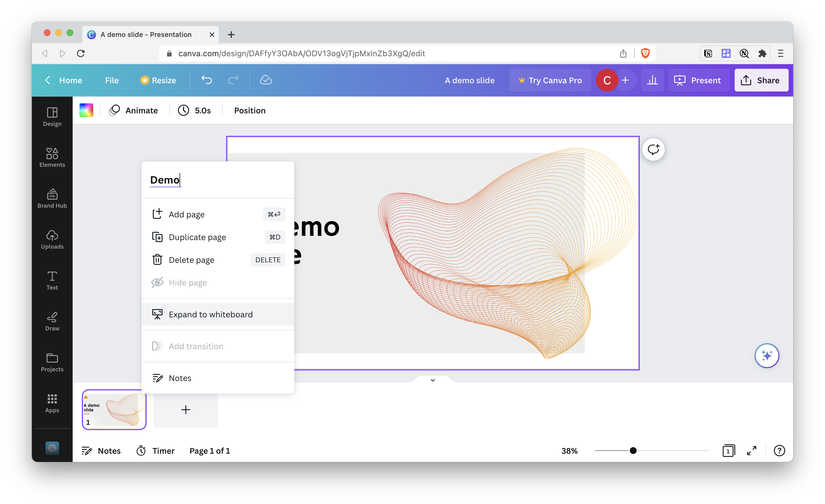Open the grid view page icon

pos(728,450)
